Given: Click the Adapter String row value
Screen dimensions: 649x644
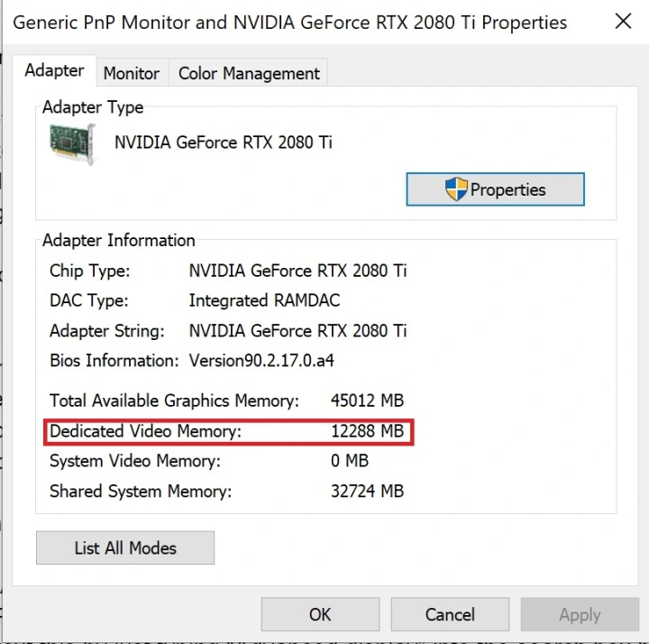Looking at the screenshot, I should point(297,331).
